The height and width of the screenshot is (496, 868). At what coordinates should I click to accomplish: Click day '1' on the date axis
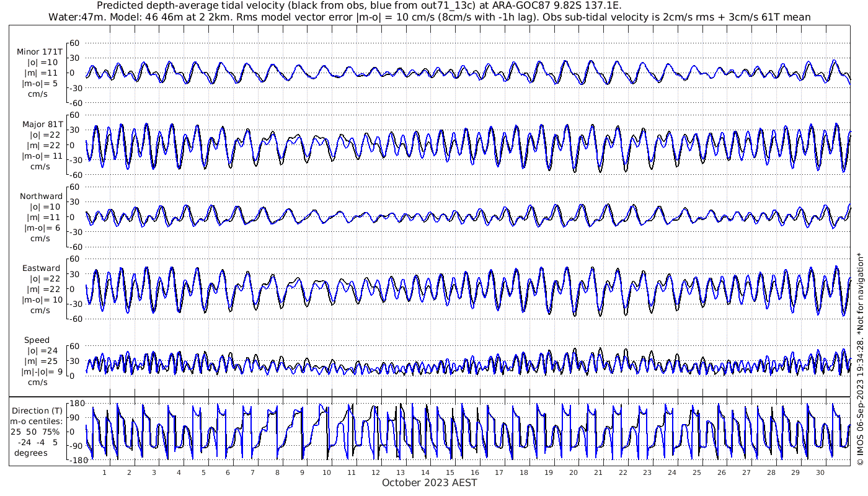click(105, 472)
